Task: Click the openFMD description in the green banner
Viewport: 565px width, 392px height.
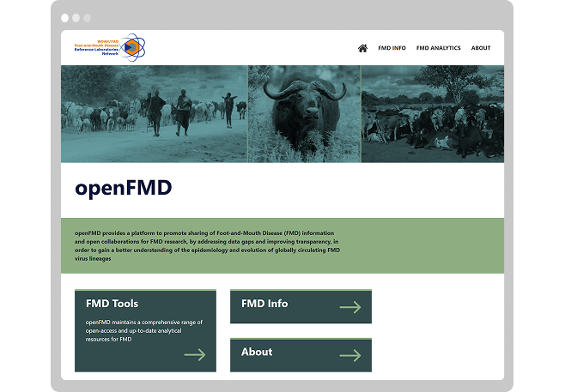Action: 207,245
